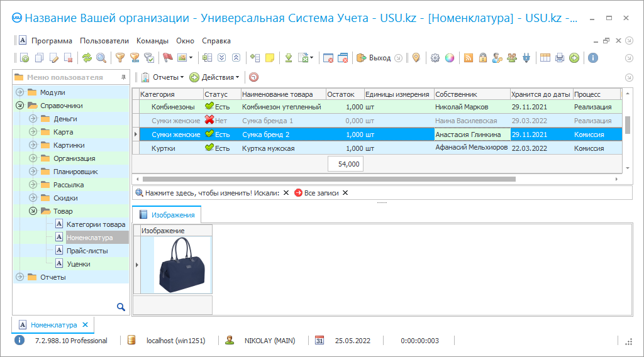The width and height of the screenshot is (644, 357).
Task: Open the Окно menu
Action: (x=186, y=41)
